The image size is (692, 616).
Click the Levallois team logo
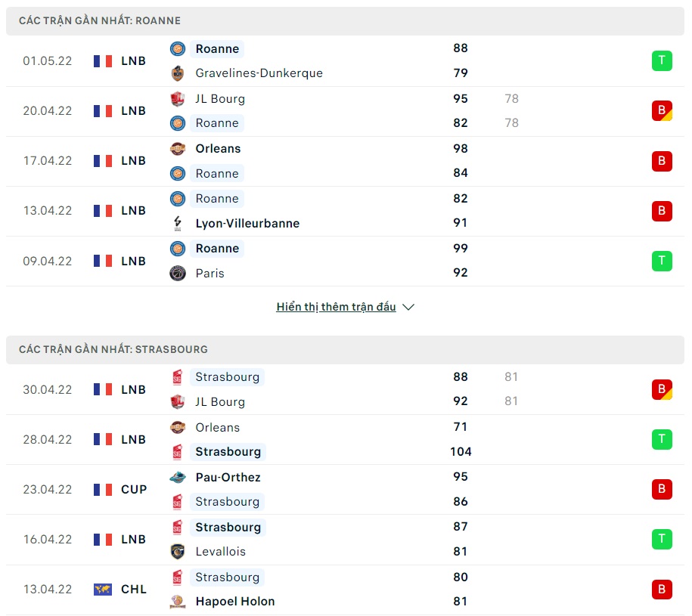[178, 551]
